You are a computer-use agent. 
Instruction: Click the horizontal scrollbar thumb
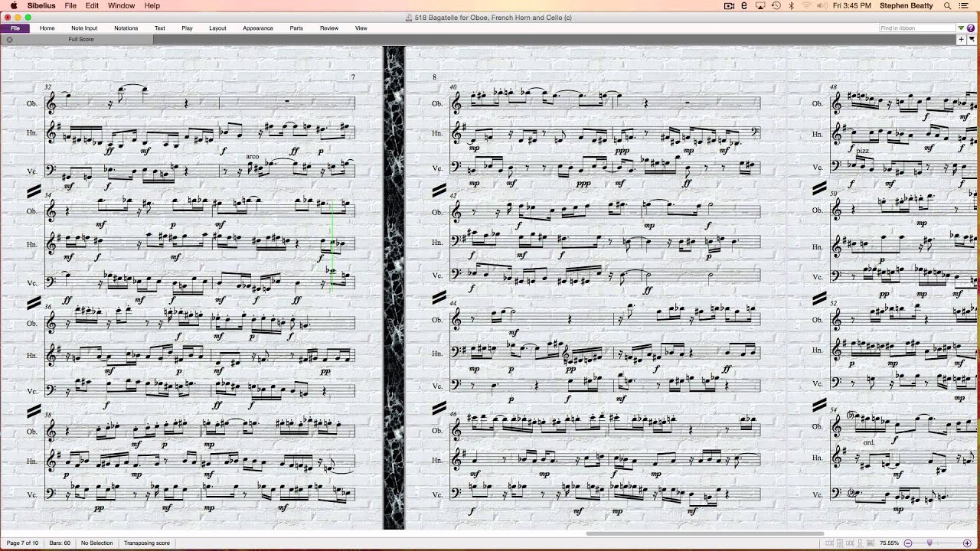pyautogui.click(x=705, y=534)
